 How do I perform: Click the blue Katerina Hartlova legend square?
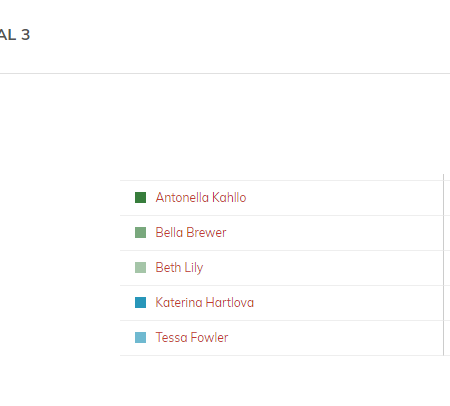(x=140, y=302)
